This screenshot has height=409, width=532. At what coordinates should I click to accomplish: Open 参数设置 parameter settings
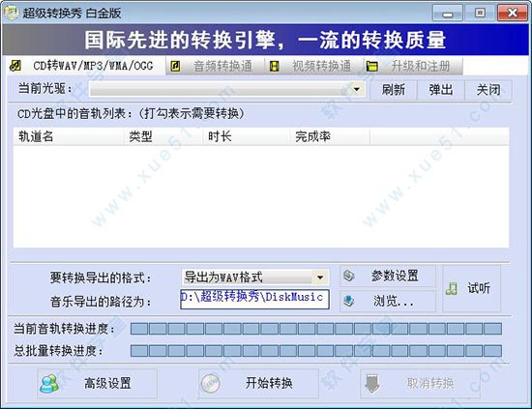(x=388, y=276)
